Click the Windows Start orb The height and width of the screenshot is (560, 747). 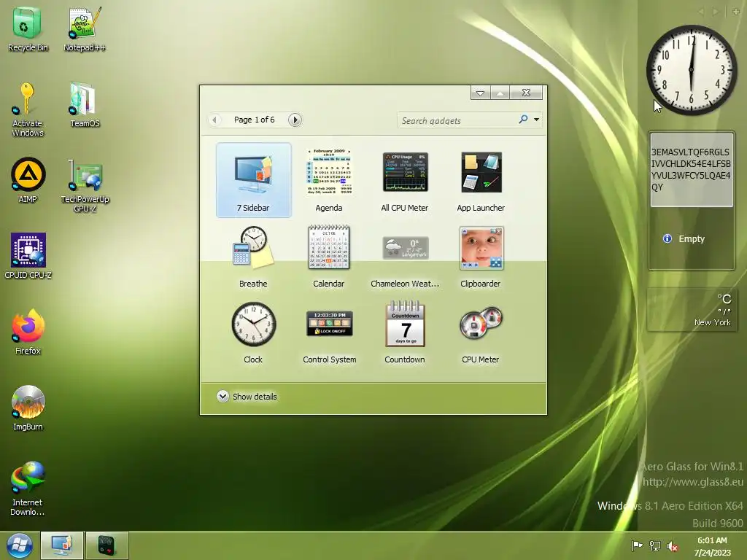tap(20, 545)
